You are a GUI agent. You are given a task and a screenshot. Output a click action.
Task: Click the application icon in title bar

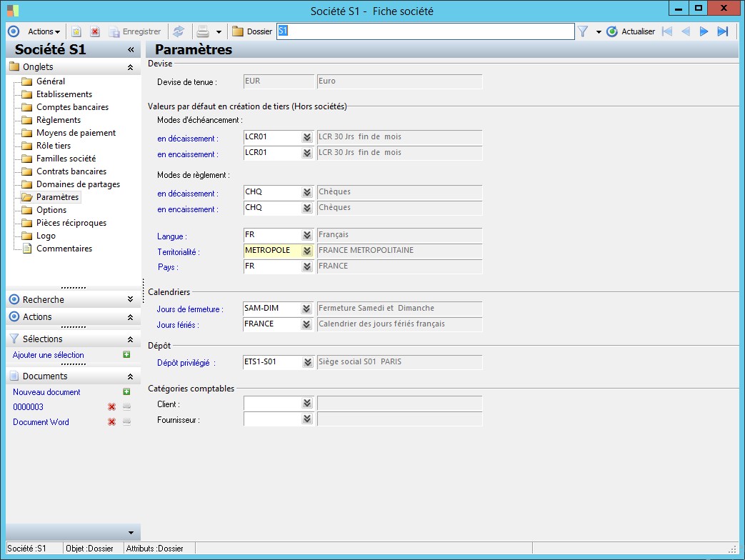[13, 11]
